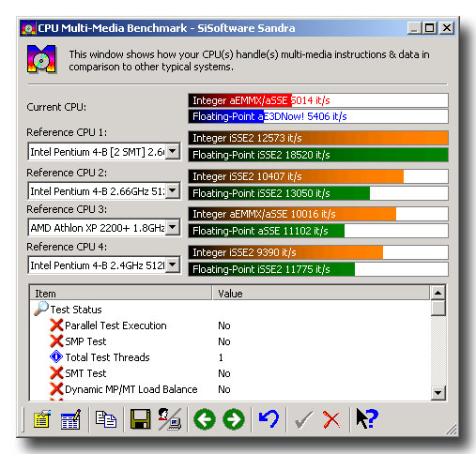Click blue info icon beside Total Test Threads
476x454 pixels.
point(56,356)
